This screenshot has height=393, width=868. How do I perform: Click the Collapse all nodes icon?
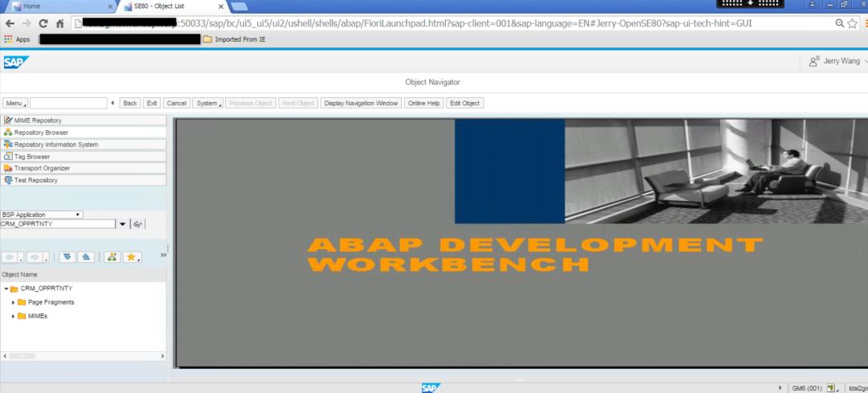click(x=86, y=257)
